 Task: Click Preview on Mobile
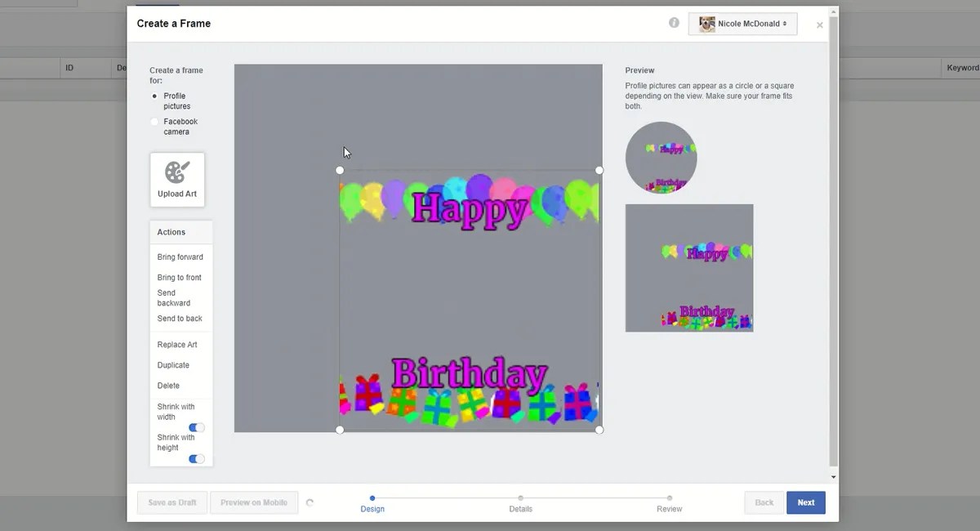[254, 502]
